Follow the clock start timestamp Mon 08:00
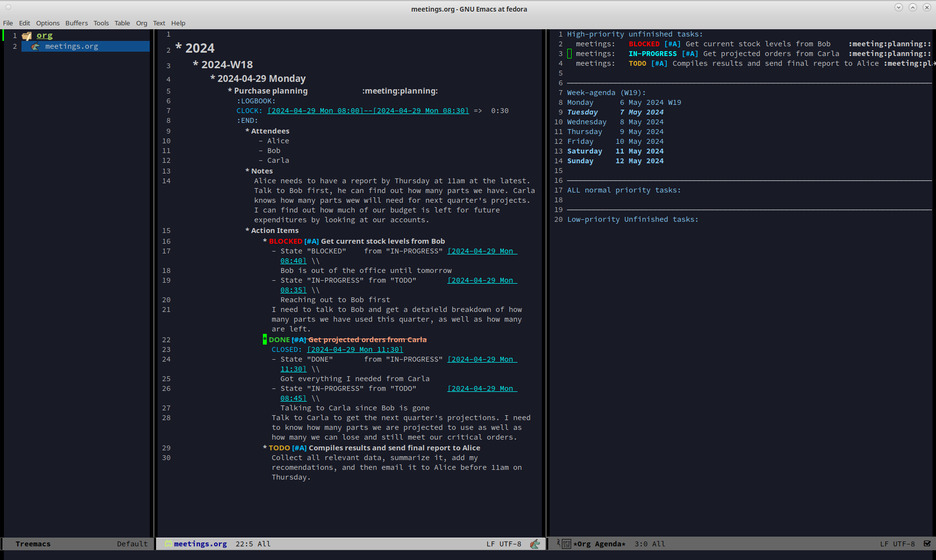This screenshot has height=560, width=936. pyautogui.click(x=315, y=111)
